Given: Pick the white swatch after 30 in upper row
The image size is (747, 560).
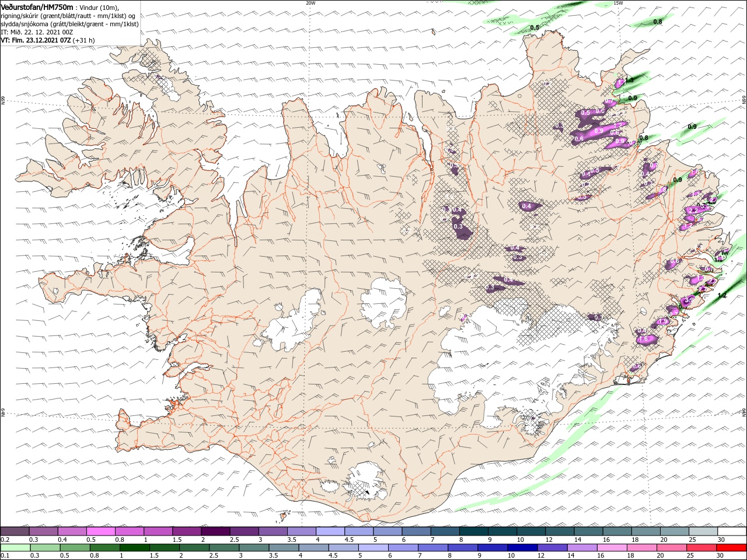Looking at the screenshot, I should [732, 531].
